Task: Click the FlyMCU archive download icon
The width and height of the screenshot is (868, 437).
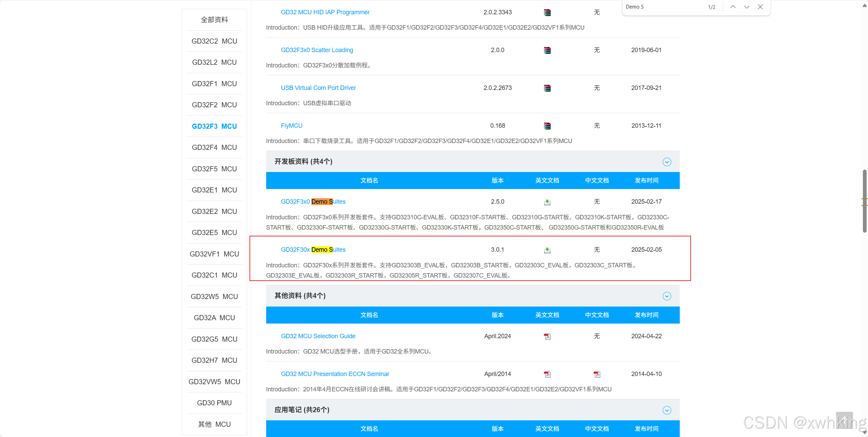Action: point(547,126)
